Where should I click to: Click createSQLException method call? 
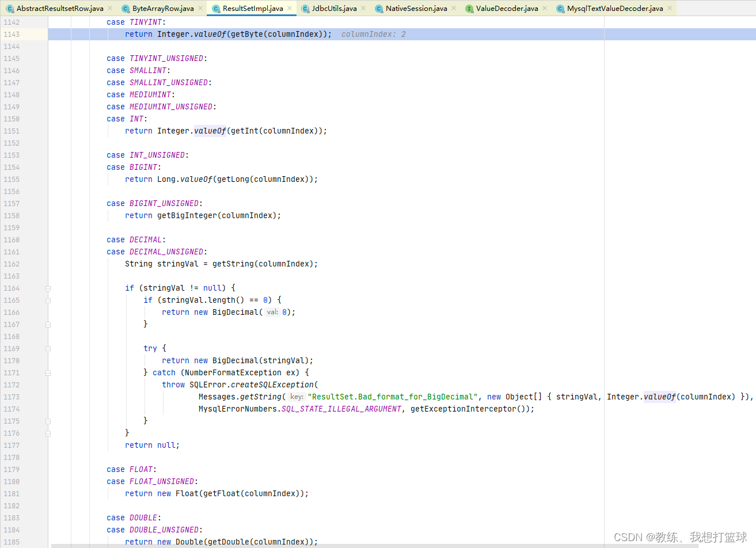coord(272,385)
